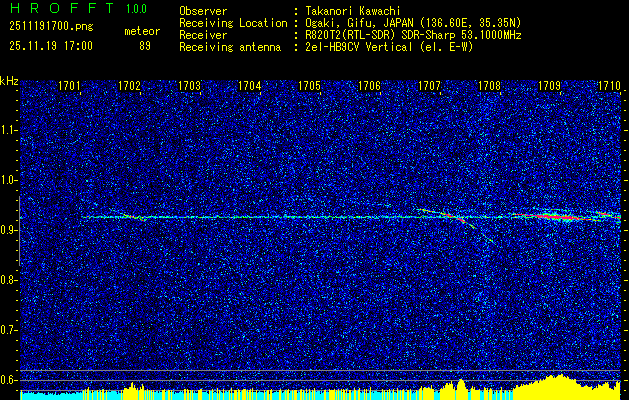The width and height of the screenshot is (629, 400).
Task: Click the 1701 time marker
Action: (69, 86)
